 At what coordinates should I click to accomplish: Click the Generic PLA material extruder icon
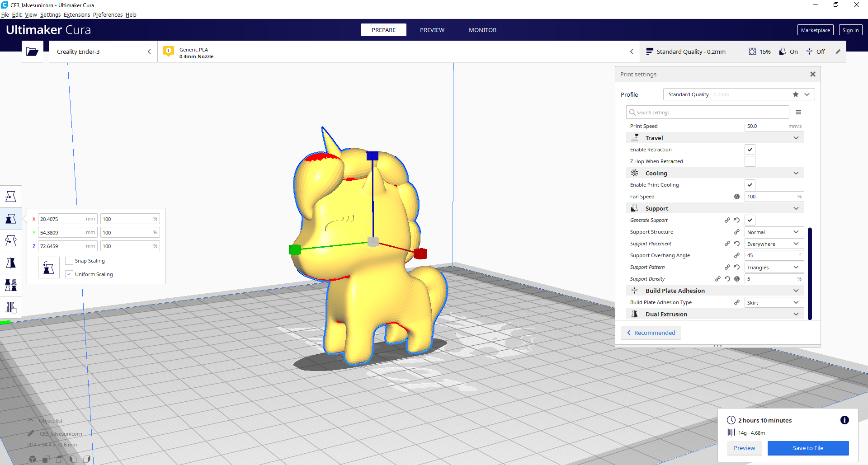click(x=169, y=52)
